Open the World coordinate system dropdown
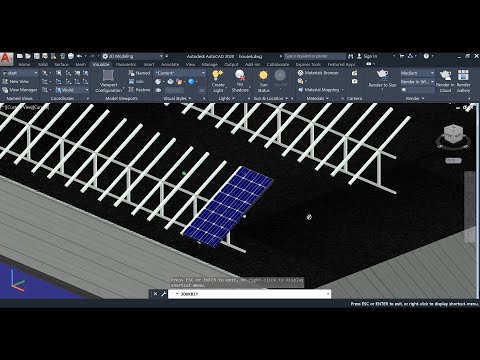This screenshot has height=360, width=480. point(72,90)
